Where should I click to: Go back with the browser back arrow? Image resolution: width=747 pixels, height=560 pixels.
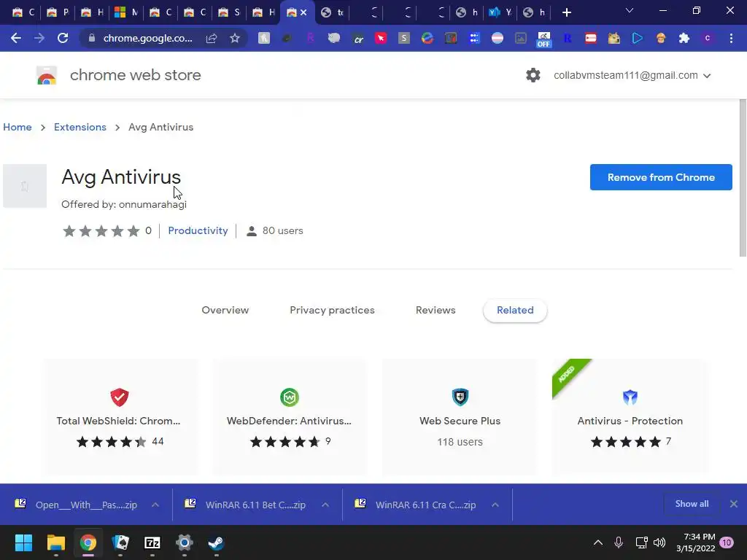16,38
